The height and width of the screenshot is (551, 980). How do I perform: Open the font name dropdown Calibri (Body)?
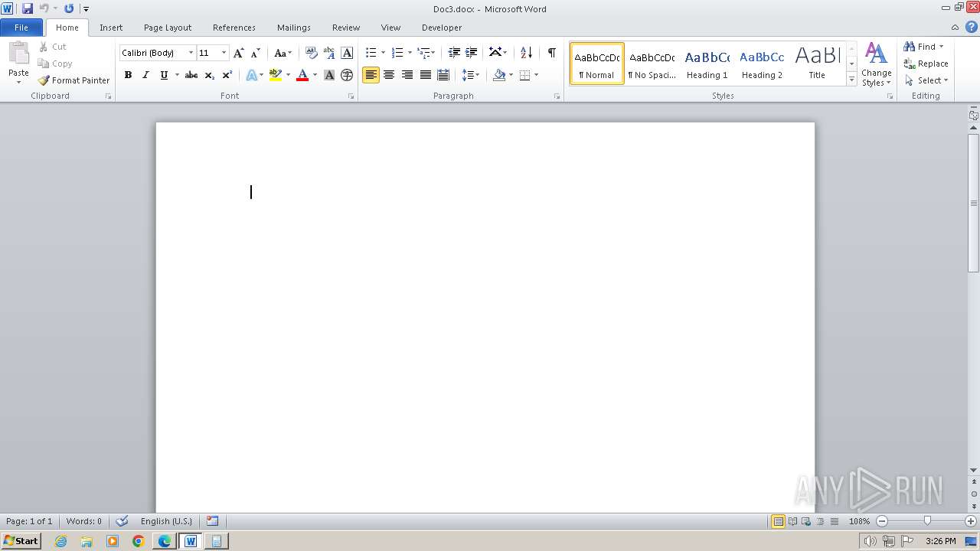point(191,53)
